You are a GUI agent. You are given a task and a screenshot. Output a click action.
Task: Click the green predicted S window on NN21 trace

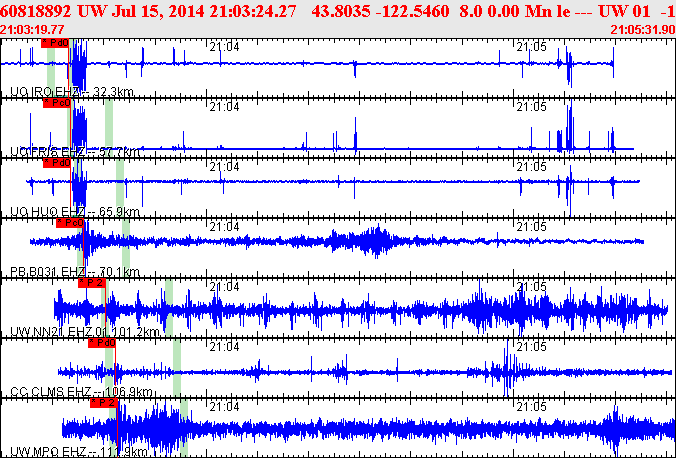click(169, 307)
